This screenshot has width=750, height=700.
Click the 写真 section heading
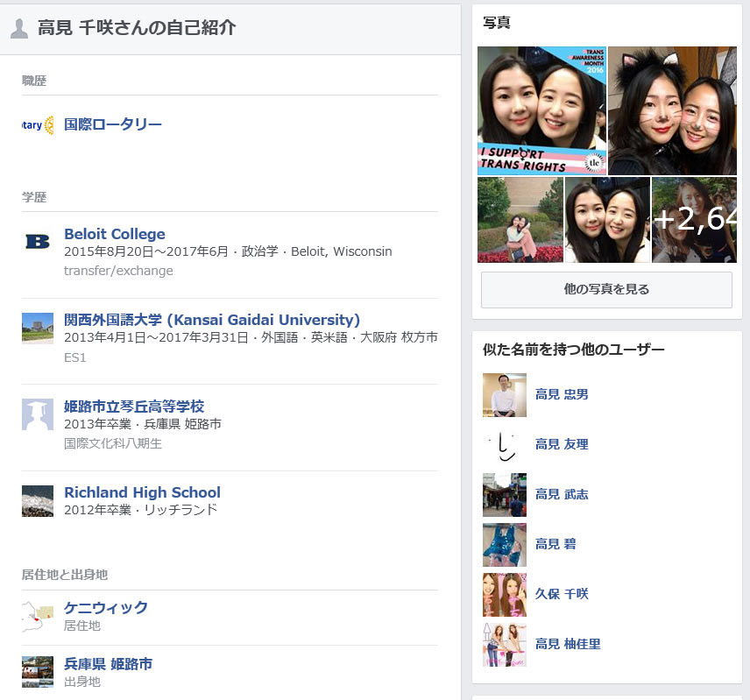[497, 23]
